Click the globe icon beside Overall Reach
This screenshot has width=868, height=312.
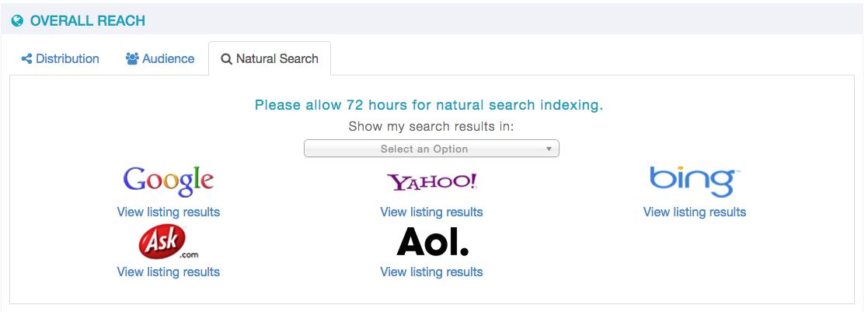click(x=18, y=21)
